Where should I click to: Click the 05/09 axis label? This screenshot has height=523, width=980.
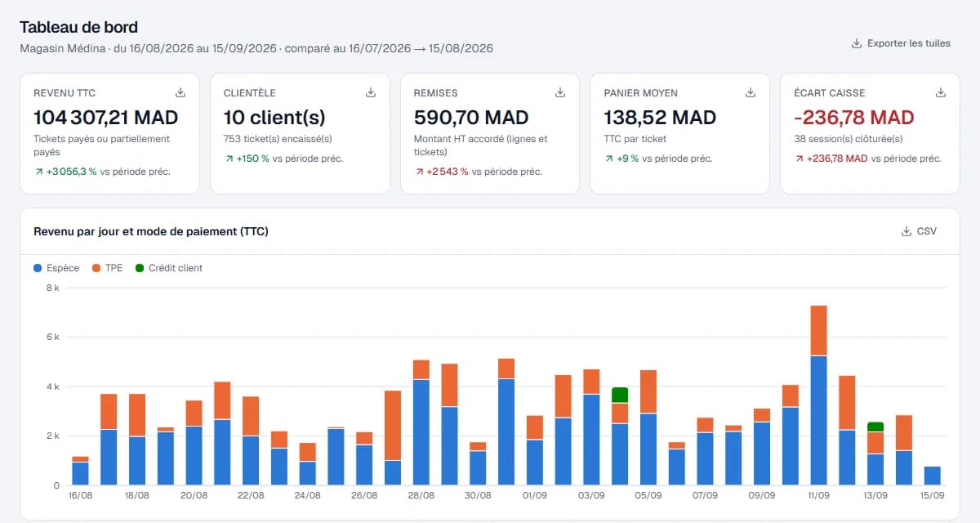648,496
